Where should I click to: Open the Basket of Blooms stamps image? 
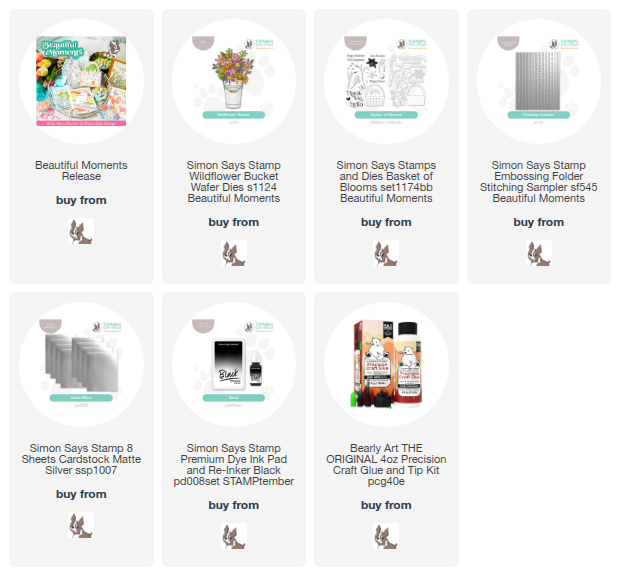point(386,81)
